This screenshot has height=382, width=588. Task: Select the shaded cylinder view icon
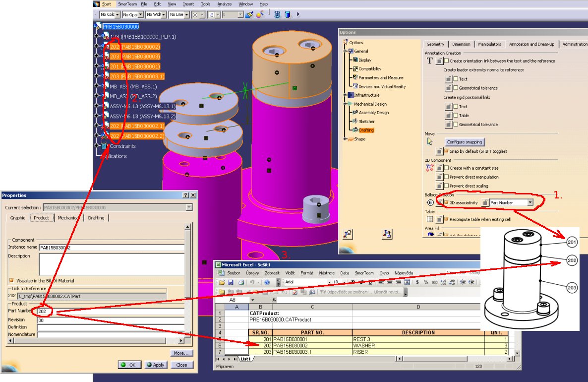tap(288, 14)
